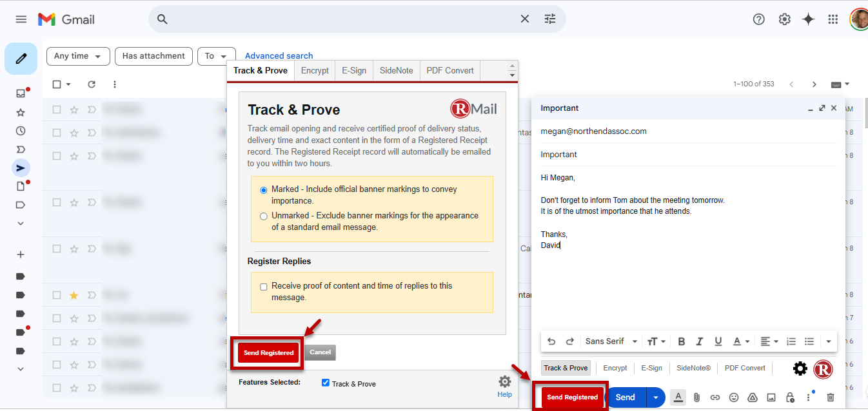The height and width of the screenshot is (411, 868).
Task: Clear the search with the X icon
Action: (525, 19)
